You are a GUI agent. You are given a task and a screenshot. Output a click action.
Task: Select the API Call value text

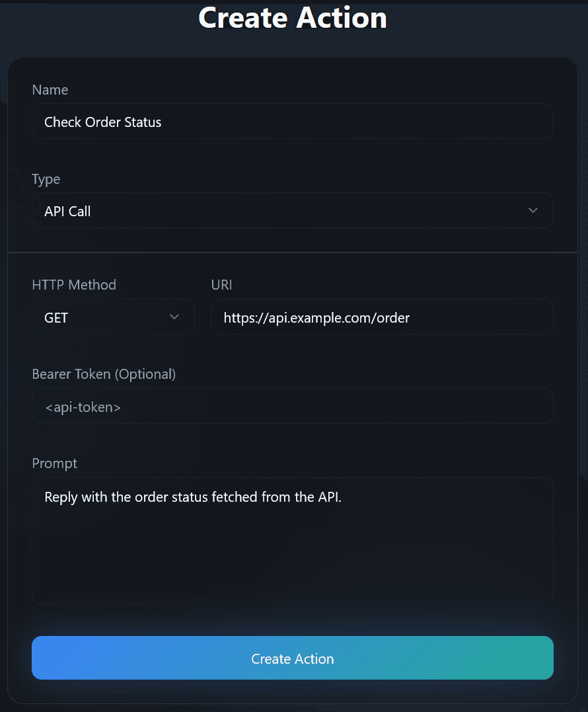pyautogui.click(x=67, y=210)
